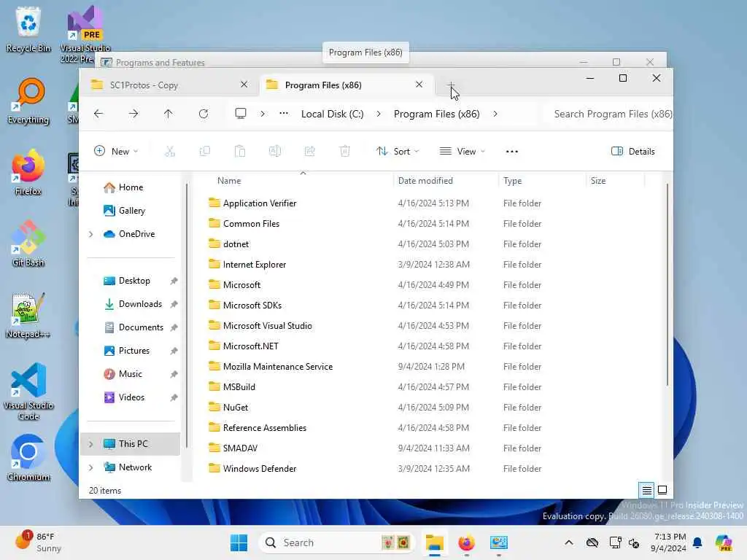Open Notepad++ desktop shortcut
This screenshot has width=747, height=560.
(x=28, y=315)
